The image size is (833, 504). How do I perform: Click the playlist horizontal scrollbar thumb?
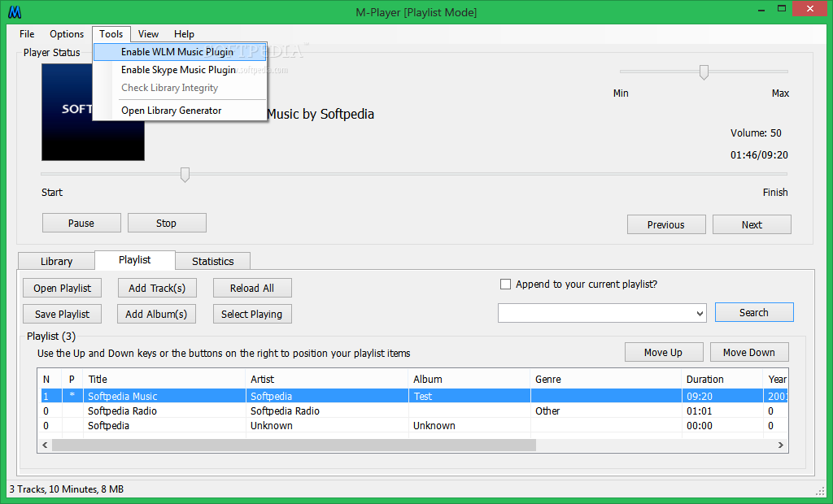coord(294,445)
